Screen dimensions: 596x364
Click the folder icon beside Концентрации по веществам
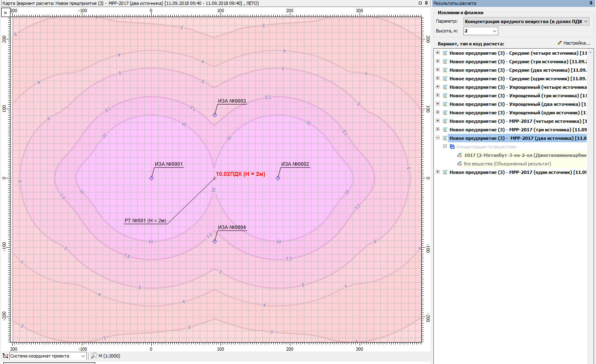pos(452,147)
